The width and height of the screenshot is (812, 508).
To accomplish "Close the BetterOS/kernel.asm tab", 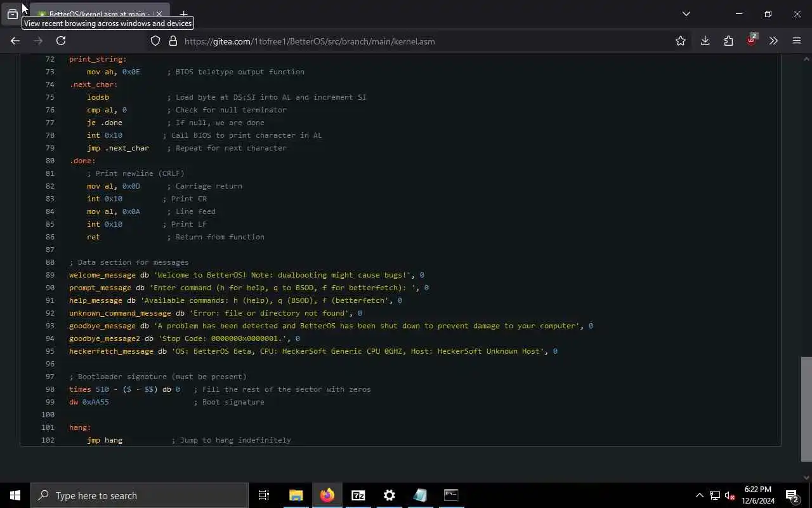I will tap(159, 14).
